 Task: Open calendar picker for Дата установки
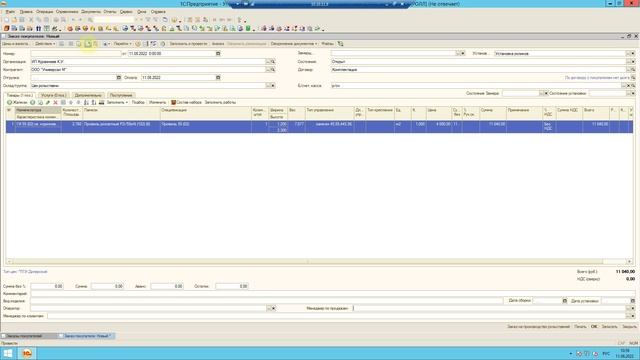(633, 301)
